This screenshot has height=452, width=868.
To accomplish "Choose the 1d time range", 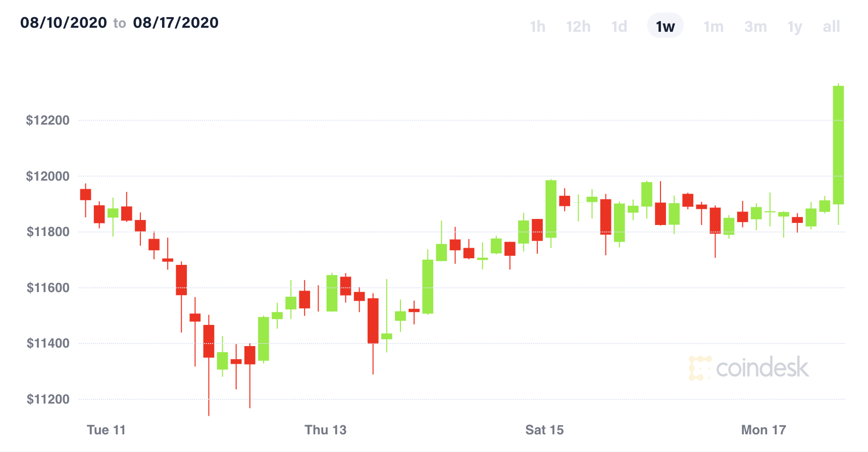I will [x=619, y=26].
